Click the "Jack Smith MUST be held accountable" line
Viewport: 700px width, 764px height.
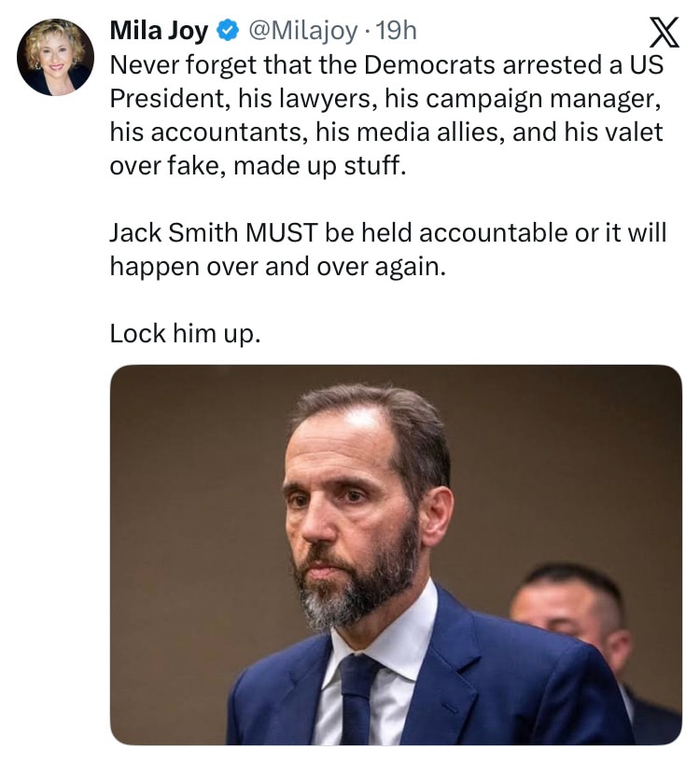(x=389, y=232)
